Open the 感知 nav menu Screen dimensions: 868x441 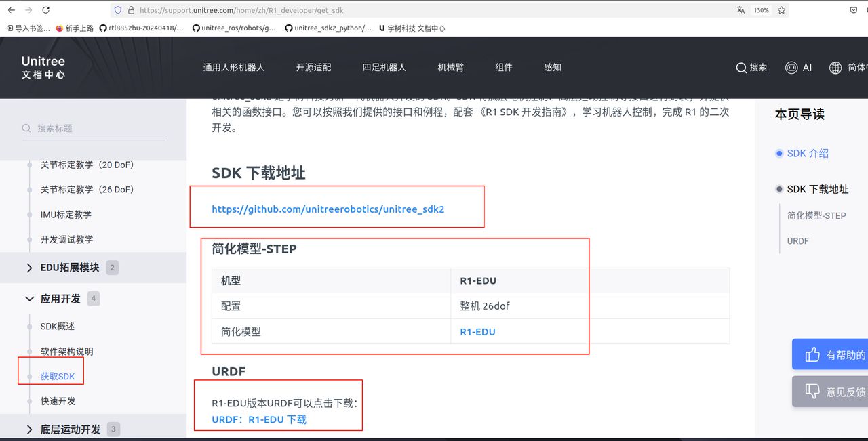[x=553, y=68]
